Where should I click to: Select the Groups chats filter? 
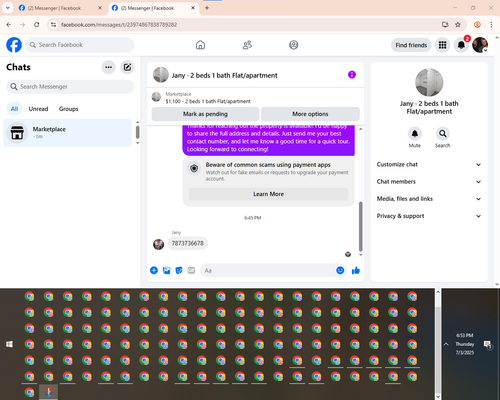pos(68,109)
